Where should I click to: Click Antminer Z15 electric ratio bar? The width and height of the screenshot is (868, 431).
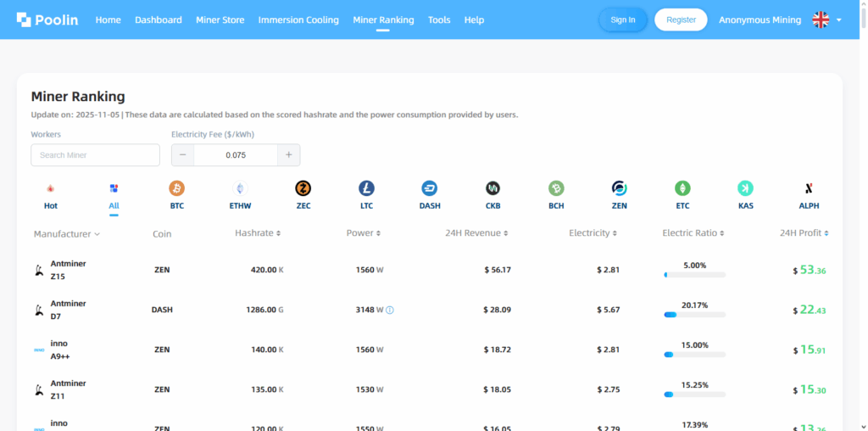click(694, 275)
